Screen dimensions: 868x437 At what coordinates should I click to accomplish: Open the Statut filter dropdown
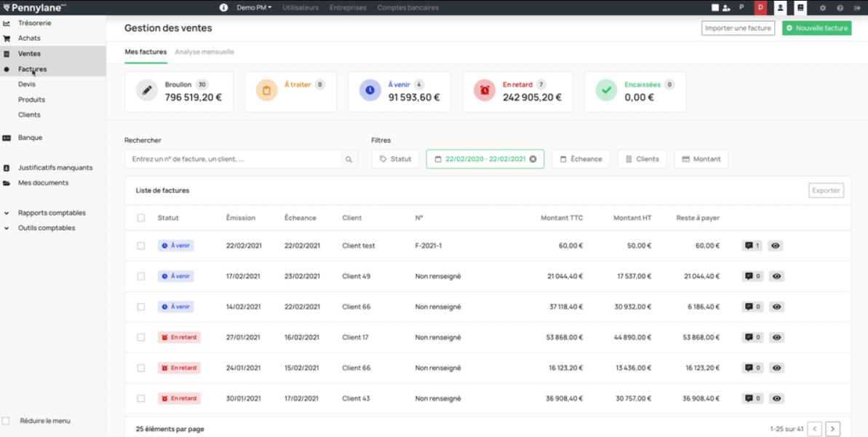pyautogui.click(x=395, y=159)
